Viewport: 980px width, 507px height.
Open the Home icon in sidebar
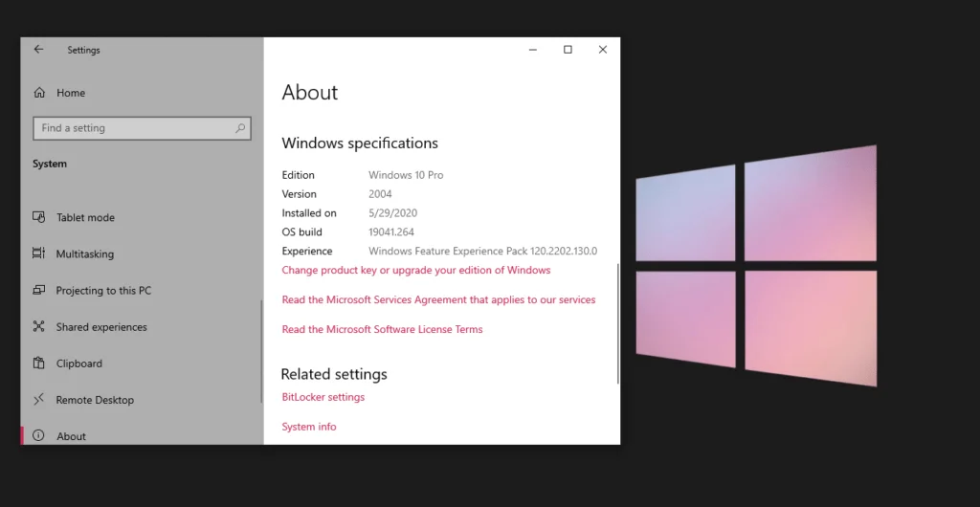click(39, 93)
